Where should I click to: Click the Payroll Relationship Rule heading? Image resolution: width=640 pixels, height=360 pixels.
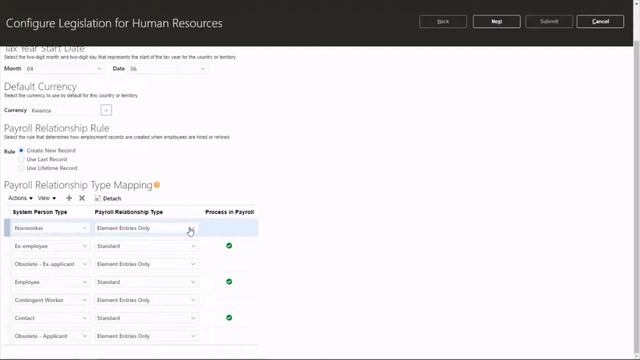(x=57, y=128)
